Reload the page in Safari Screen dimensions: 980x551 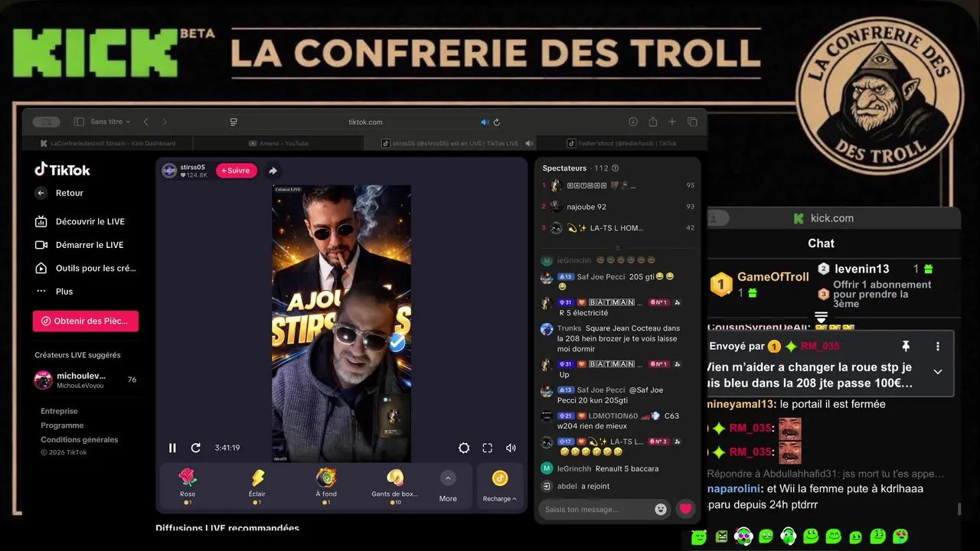[x=496, y=122]
